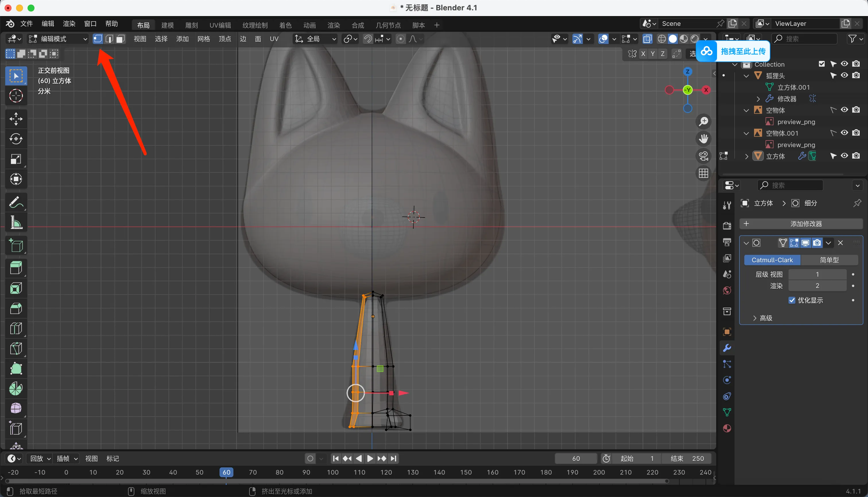
Task: Open the 网格 menu
Action: 203,39
